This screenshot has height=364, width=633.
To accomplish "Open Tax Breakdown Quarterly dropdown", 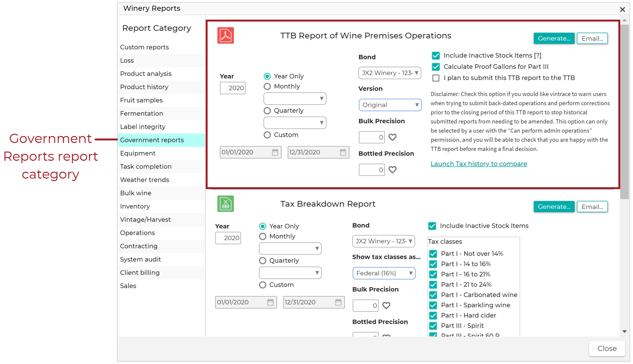I will click(x=290, y=273).
